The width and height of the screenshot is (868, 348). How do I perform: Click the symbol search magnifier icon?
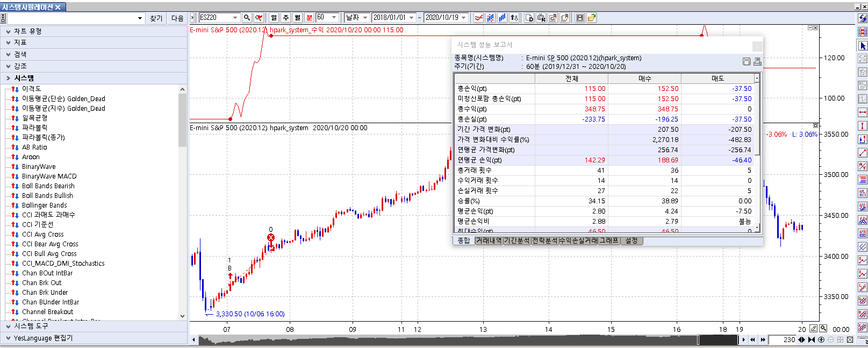coord(247,18)
